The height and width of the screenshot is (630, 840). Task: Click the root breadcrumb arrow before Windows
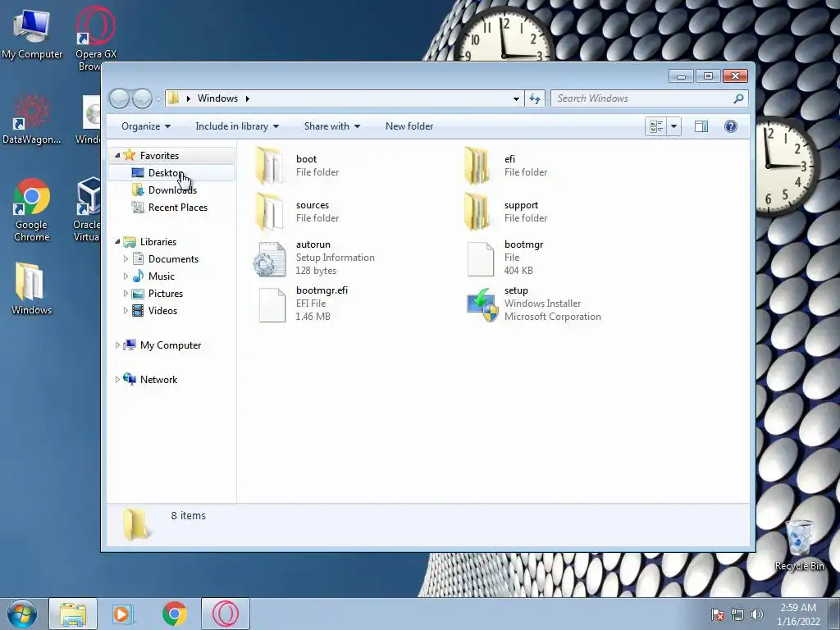click(x=189, y=98)
